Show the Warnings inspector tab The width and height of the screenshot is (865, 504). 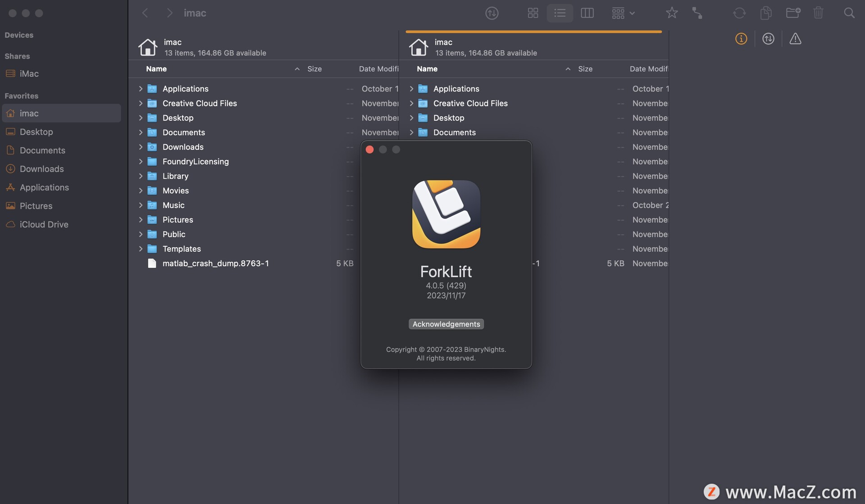tap(795, 39)
